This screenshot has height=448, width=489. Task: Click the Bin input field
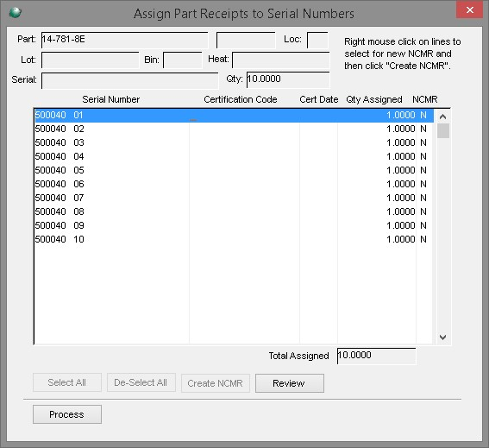[x=183, y=60]
